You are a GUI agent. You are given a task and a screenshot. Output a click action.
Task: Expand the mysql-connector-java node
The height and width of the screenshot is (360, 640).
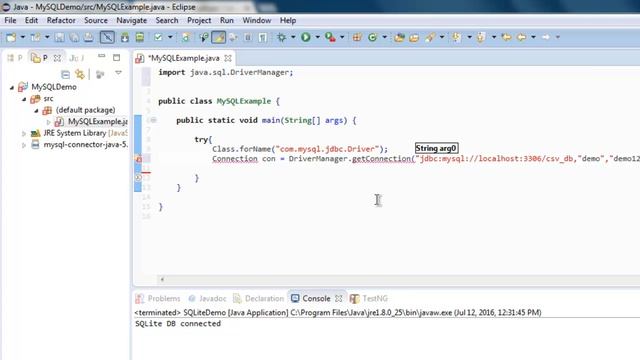pos(24,145)
